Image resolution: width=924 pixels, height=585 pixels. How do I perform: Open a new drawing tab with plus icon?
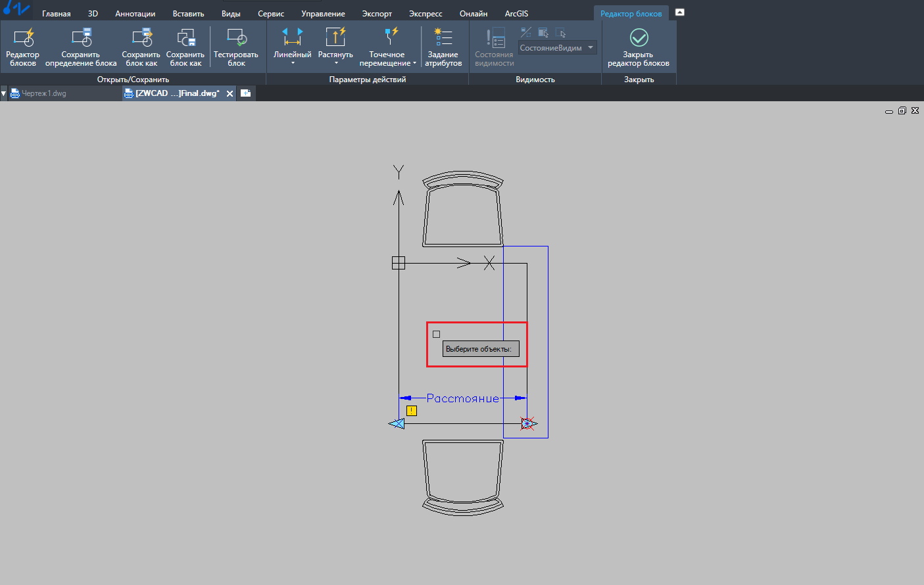245,93
